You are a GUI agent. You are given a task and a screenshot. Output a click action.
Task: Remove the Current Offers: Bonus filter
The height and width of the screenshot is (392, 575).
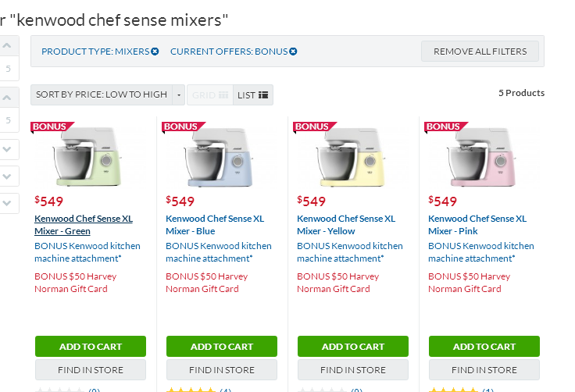tap(293, 52)
